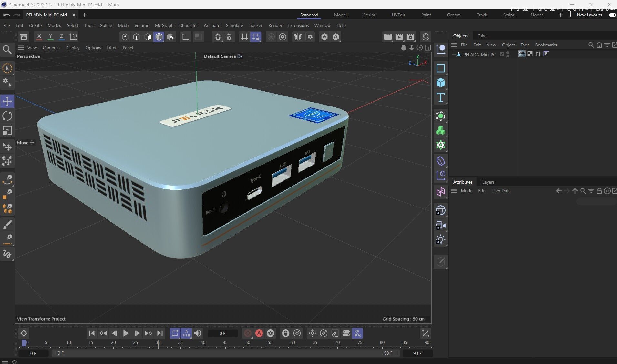
Task: Select PELADN Mini PC in Objects manager
Action: click(479, 54)
